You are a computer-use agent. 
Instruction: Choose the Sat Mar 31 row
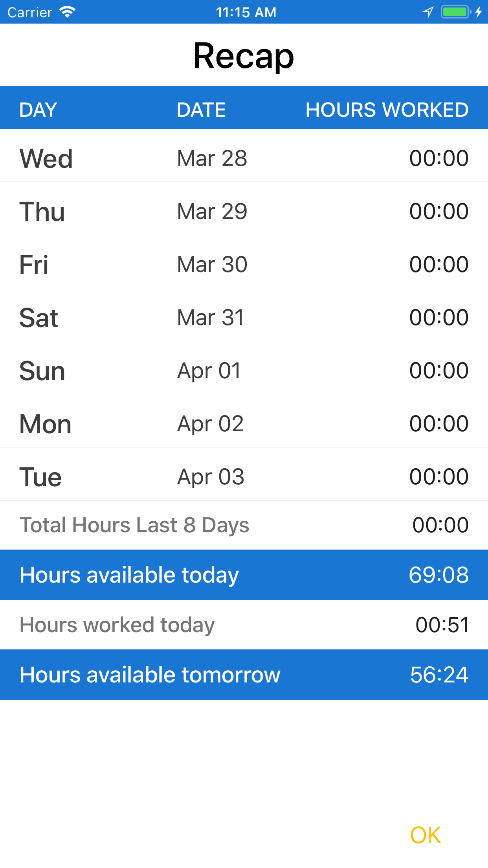(244, 318)
